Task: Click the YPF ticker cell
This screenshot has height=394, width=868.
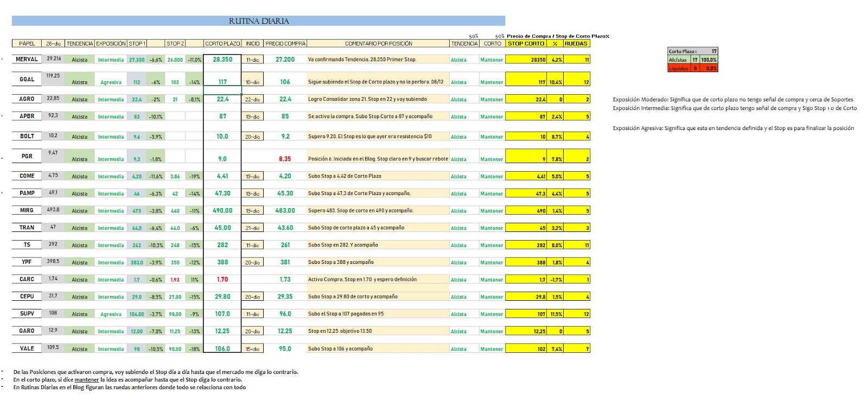Action: (x=27, y=262)
